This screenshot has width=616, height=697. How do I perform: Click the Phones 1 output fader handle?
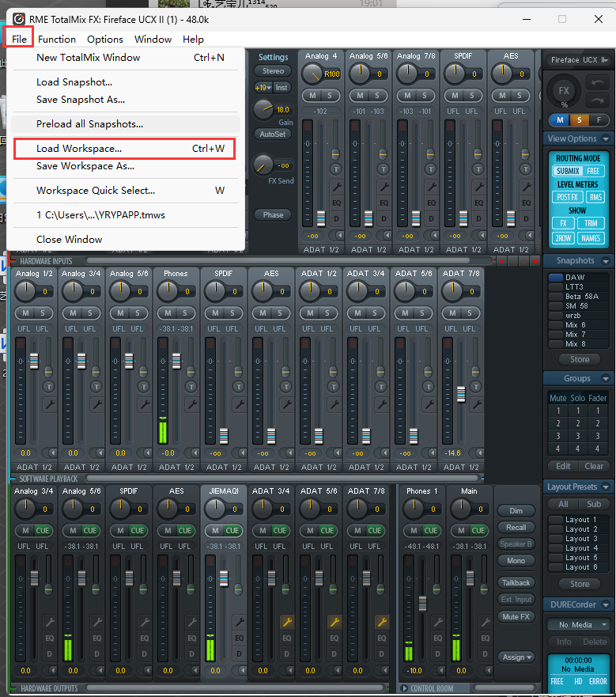(422, 603)
